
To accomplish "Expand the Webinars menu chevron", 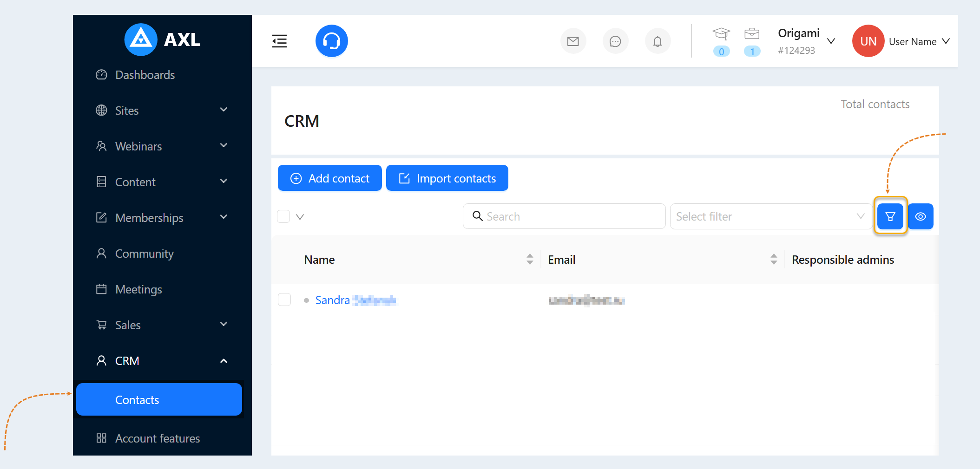I will [224, 145].
